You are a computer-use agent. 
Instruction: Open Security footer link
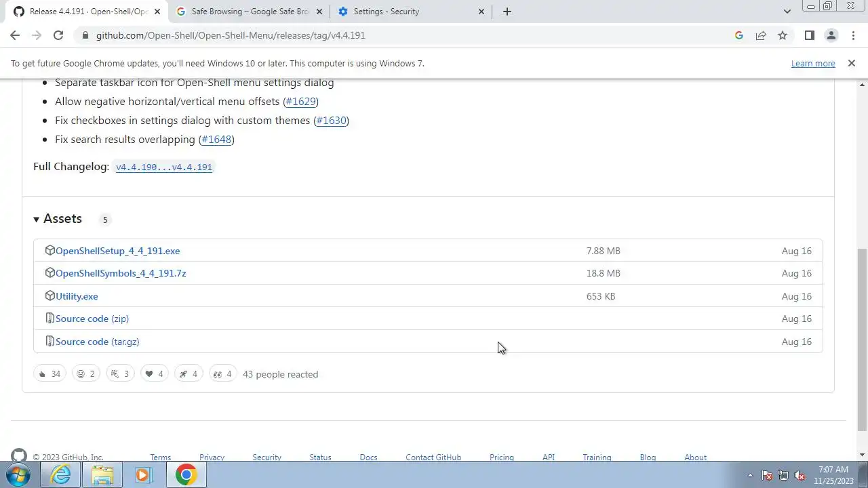(x=267, y=457)
